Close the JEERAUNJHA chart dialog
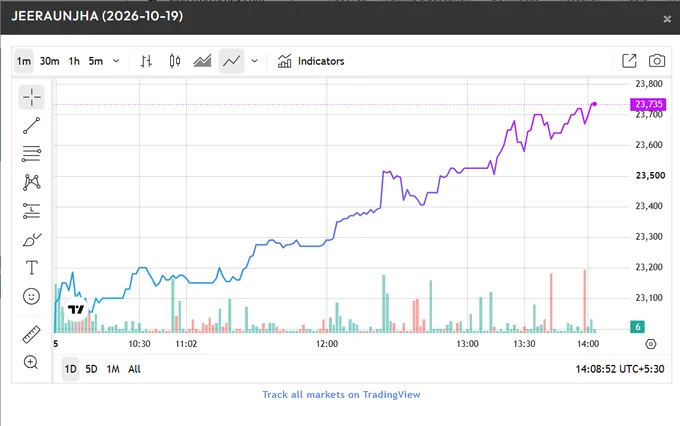 [x=667, y=19]
